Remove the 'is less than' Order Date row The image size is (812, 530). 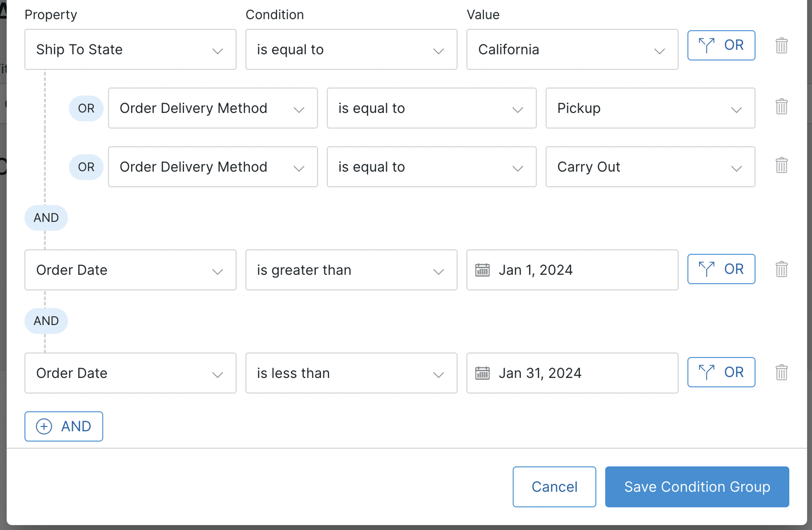(x=781, y=372)
